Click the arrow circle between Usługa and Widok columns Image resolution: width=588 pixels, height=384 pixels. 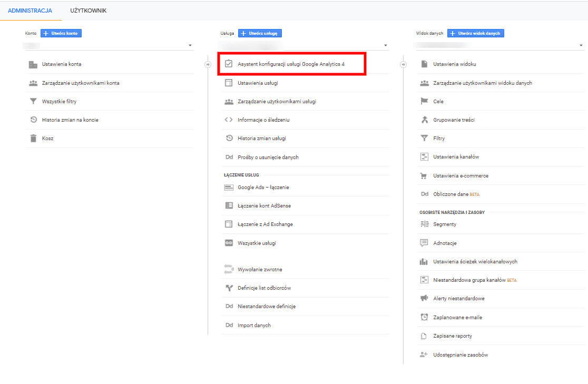coord(403,64)
